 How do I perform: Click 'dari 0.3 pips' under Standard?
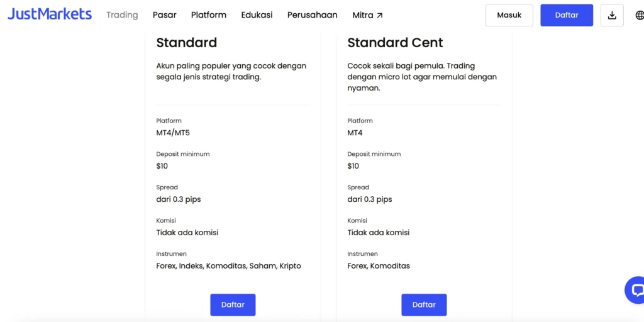tap(179, 199)
